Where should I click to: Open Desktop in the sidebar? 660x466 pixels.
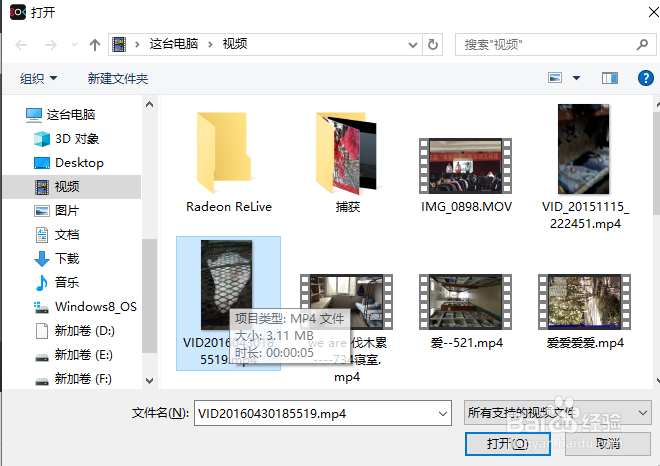[x=79, y=162]
